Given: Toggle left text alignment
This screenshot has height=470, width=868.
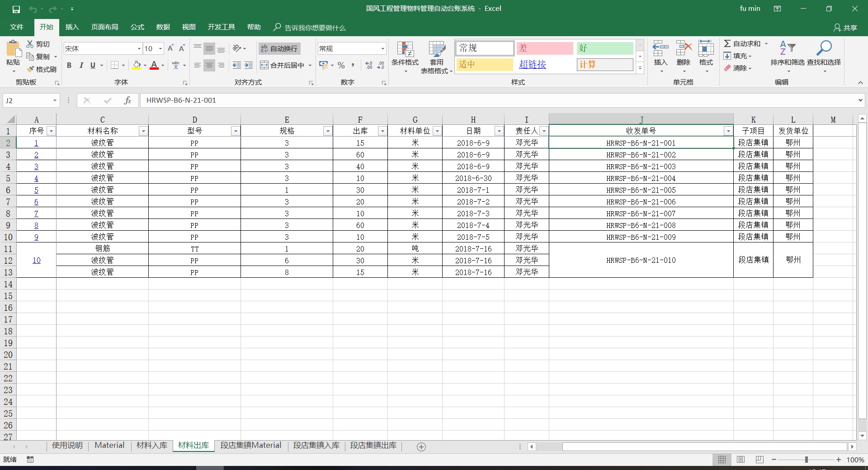Looking at the screenshot, I should (x=198, y=65).
